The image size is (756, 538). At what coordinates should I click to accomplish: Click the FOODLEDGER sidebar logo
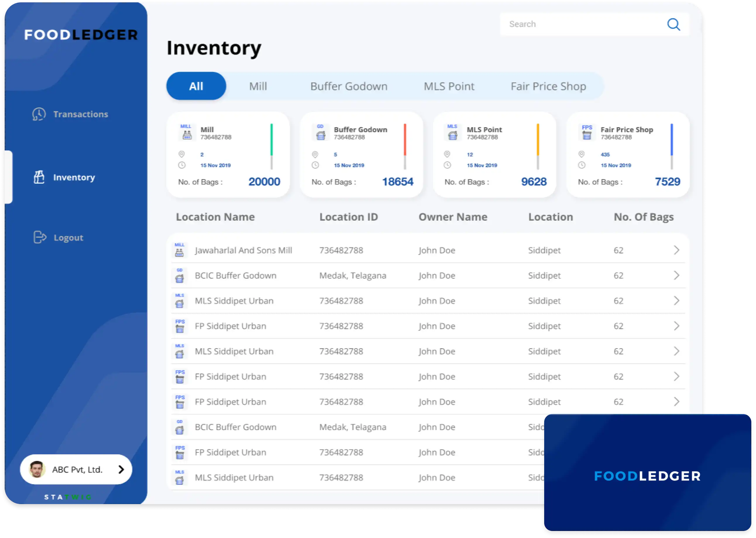pos(81,35)
